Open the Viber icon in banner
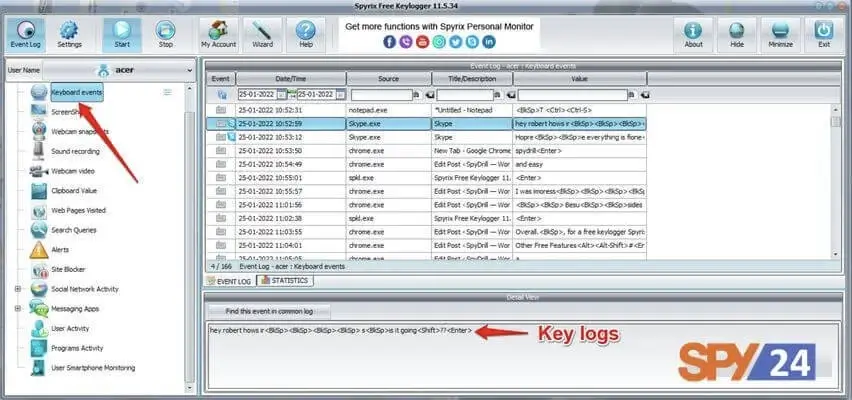Viewport: 852px width, 400px height. pos(406,42)
